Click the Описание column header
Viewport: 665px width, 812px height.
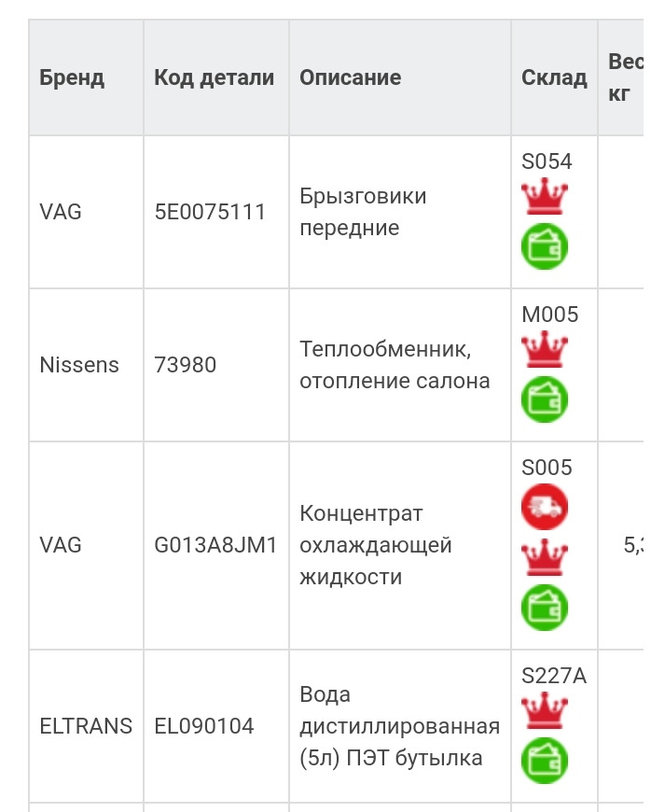351,77
